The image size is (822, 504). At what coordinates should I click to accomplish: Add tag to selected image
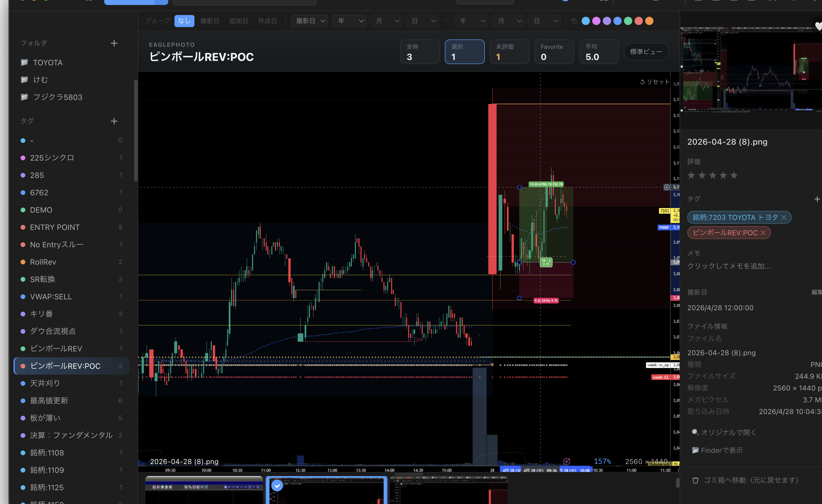coord(817,199)
